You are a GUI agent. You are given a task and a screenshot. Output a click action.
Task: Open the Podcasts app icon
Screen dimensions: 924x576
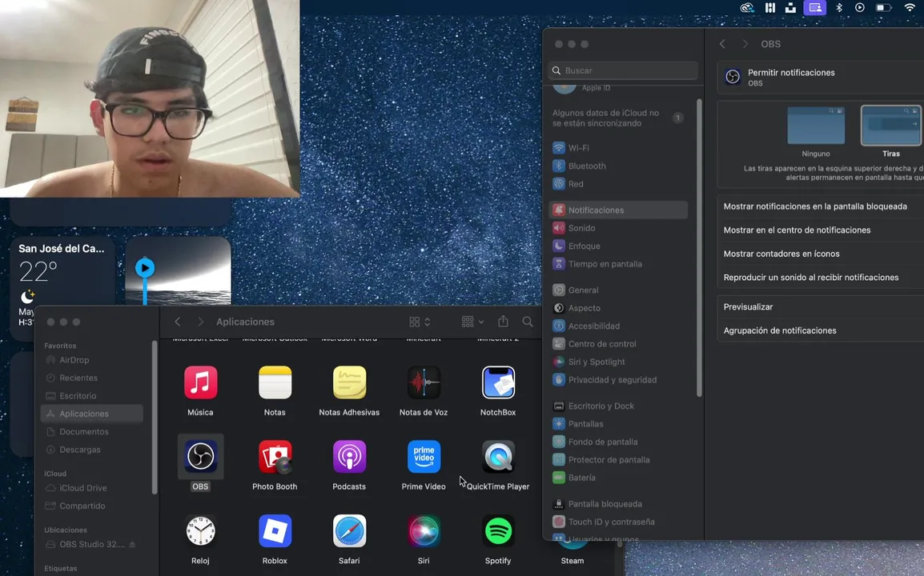tap(349, 457)
